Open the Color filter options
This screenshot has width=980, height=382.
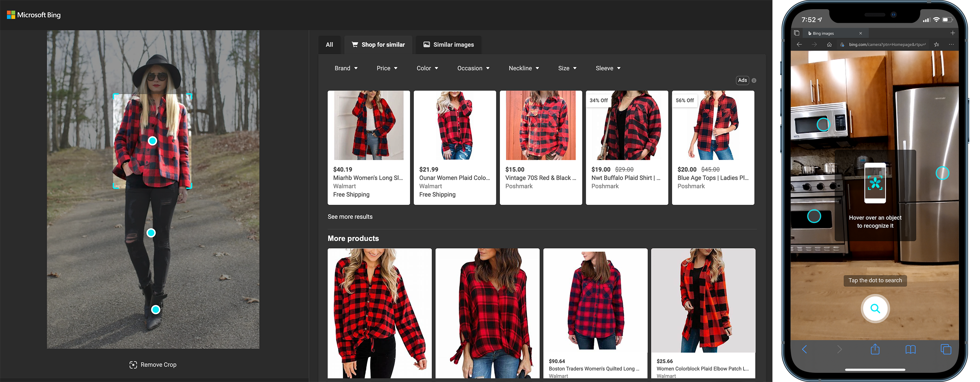(427, 68)
